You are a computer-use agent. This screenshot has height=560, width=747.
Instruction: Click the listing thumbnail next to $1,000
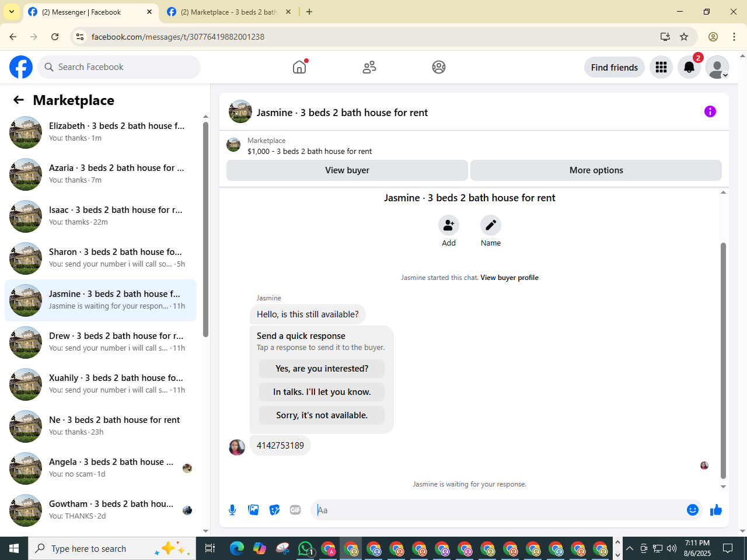click(x=233, y=145)
